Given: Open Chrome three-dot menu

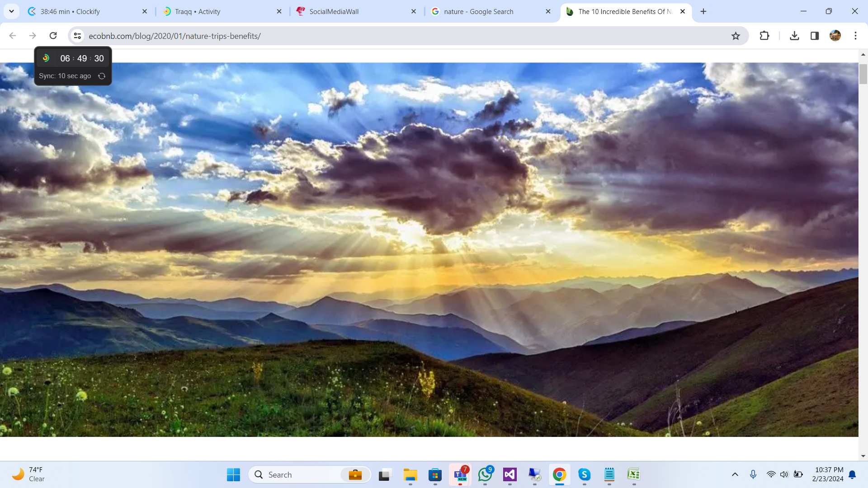Looking at the screenshot, I should click(x=855, y=36).
